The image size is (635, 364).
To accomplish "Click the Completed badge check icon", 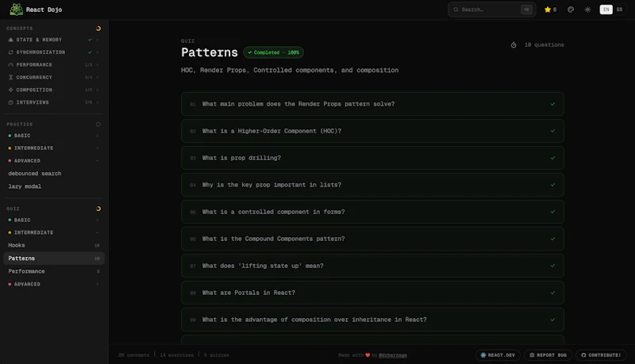I will (x=250, y=52).
